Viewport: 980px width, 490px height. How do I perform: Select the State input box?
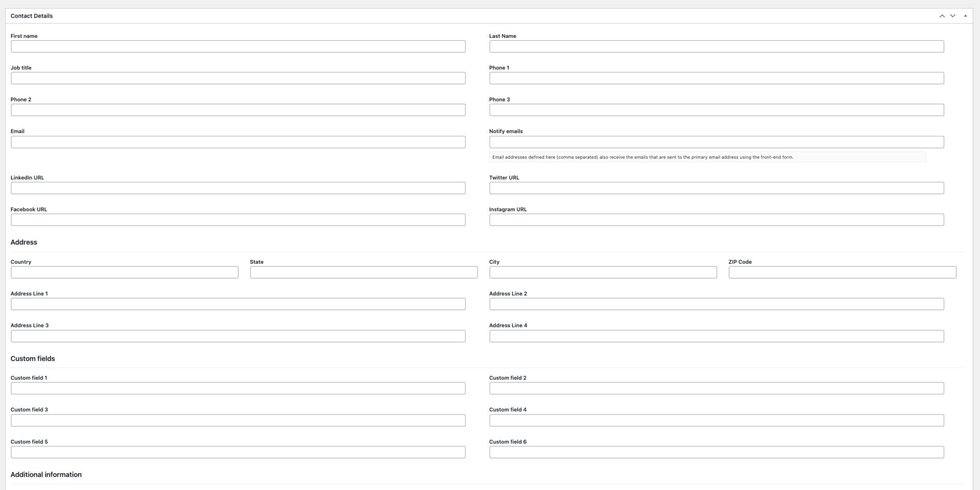click(x=363, y=272)
